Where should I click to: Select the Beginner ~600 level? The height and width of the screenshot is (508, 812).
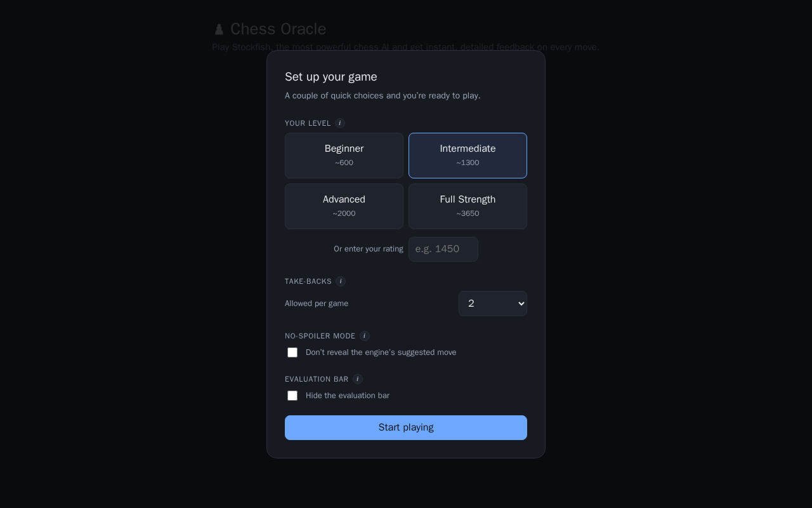(x=344, y=156)
